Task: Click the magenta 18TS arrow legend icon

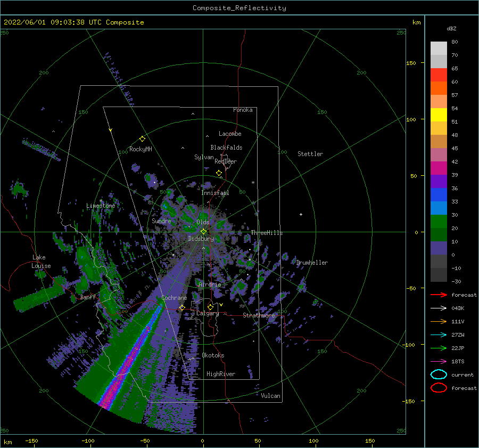Action: pyautogui.click(x=439, y=362)
